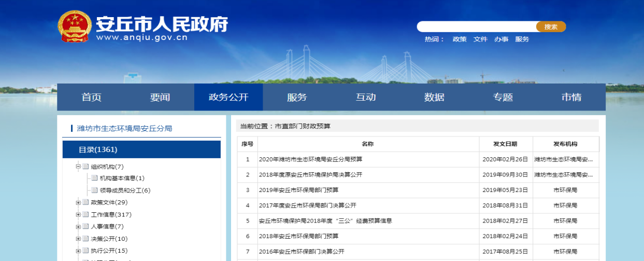Click the 序号 column header
Image resolution: width=644 pixels, height=261 pixels.
coord(248,144)
